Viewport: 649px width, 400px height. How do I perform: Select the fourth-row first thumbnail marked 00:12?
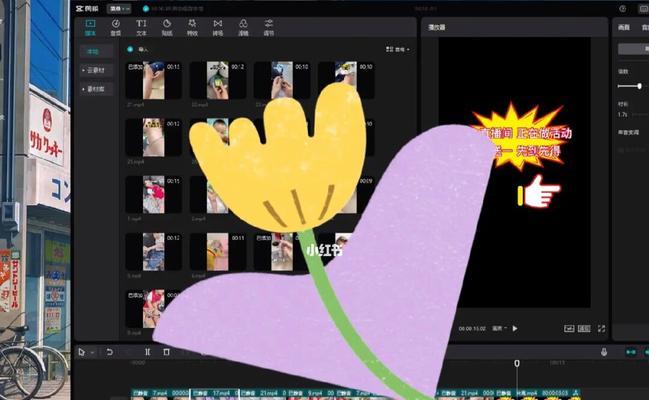[x=154, y=252]
